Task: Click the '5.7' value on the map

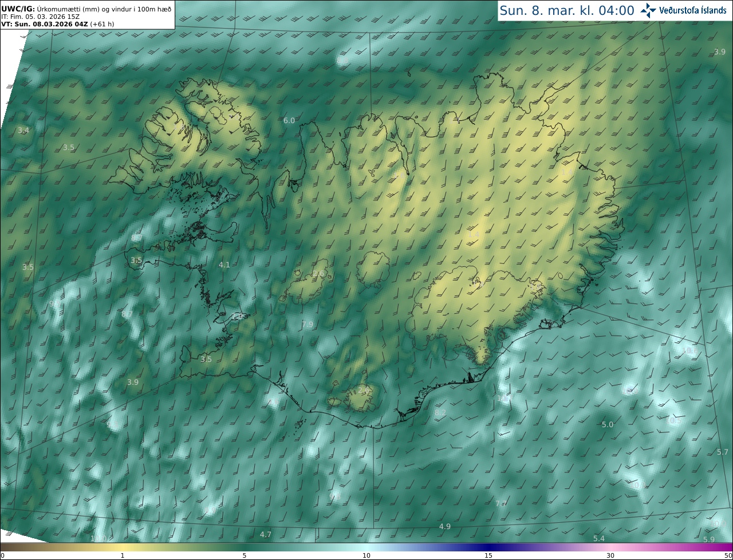Action: (723, 452)
